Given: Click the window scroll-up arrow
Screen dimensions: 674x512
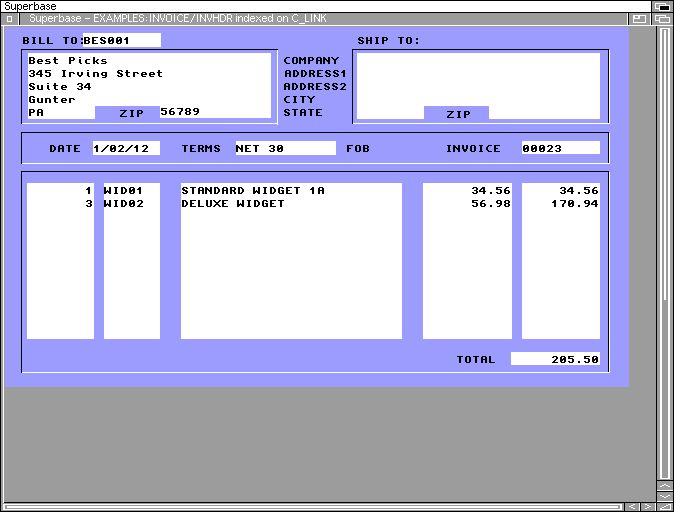Looking at the screenshot, I should [665, 485].
